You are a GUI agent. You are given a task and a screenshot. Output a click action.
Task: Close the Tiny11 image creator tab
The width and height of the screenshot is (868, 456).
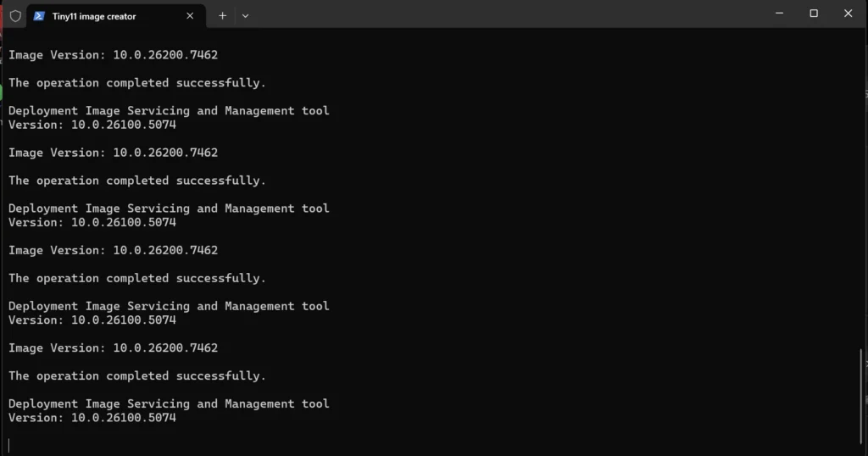190,15
